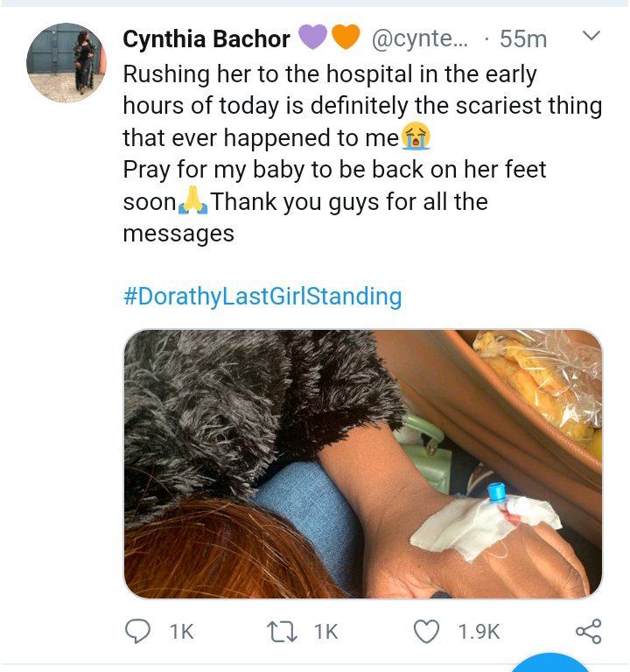Tap the 1.9K likes count
630x672 pixels.
click(x=479, y=632)
